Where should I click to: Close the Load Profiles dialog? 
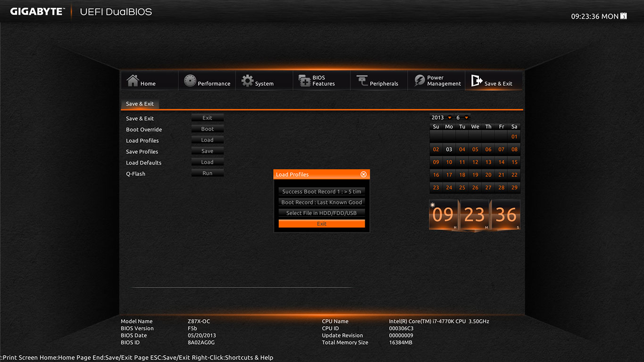pyautogui.click(x=363, y=174)
